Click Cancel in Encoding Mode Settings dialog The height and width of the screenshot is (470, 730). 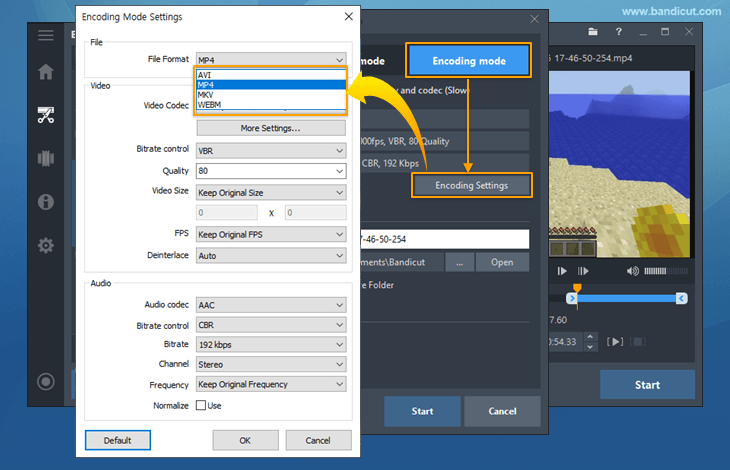318,440
